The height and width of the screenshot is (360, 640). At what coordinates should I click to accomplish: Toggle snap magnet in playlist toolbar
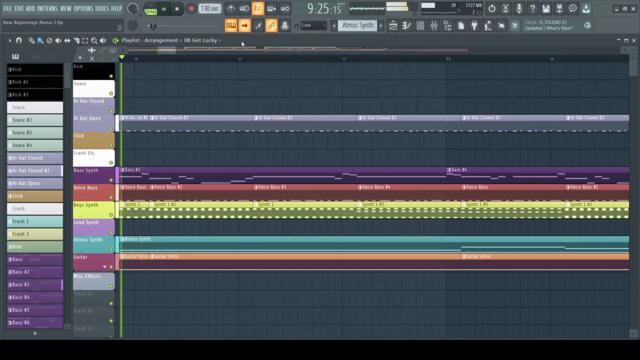[18, 40]
